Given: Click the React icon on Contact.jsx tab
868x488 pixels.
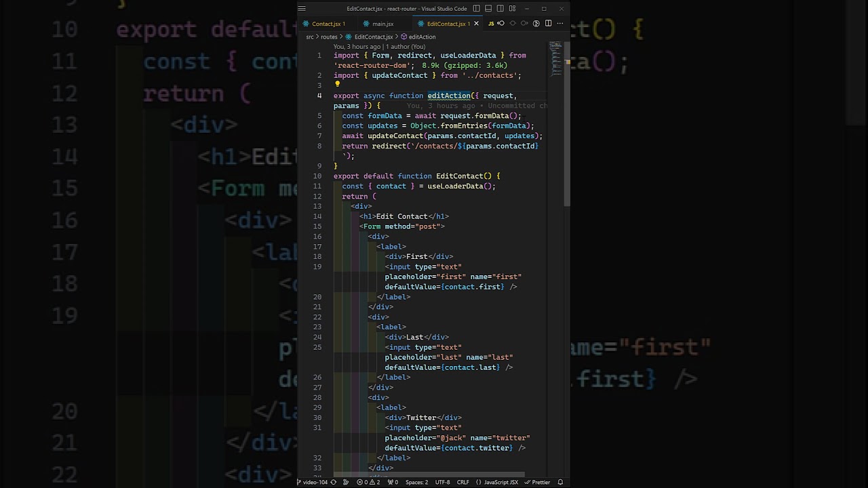Looking at the screenshot, I should click(x=306, y=24).
